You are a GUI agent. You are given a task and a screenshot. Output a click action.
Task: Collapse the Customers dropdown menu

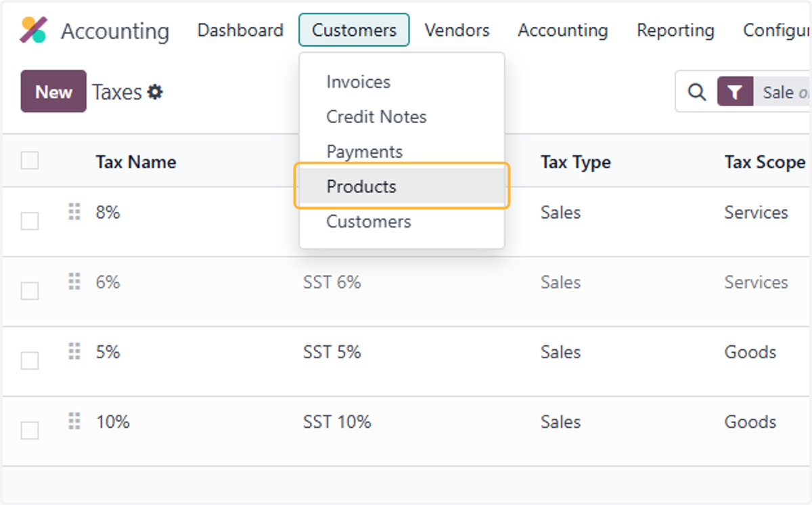coord(354,30)
